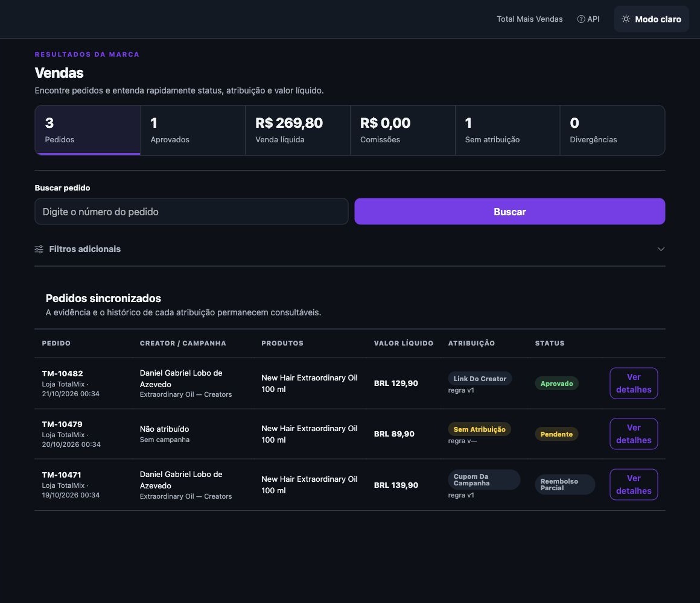Viewport: 700px width, 603px height.
Task: Click the sun icon for light mode
Action: click(x=626, y=19)
